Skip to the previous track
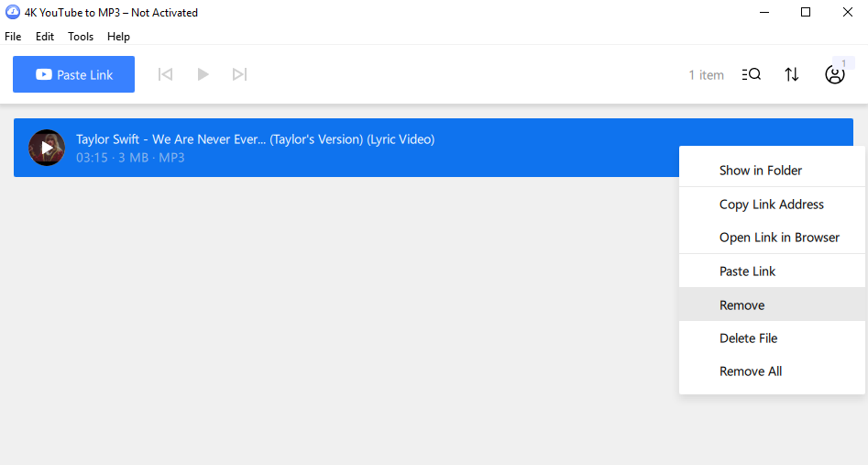 pos(165,74)
